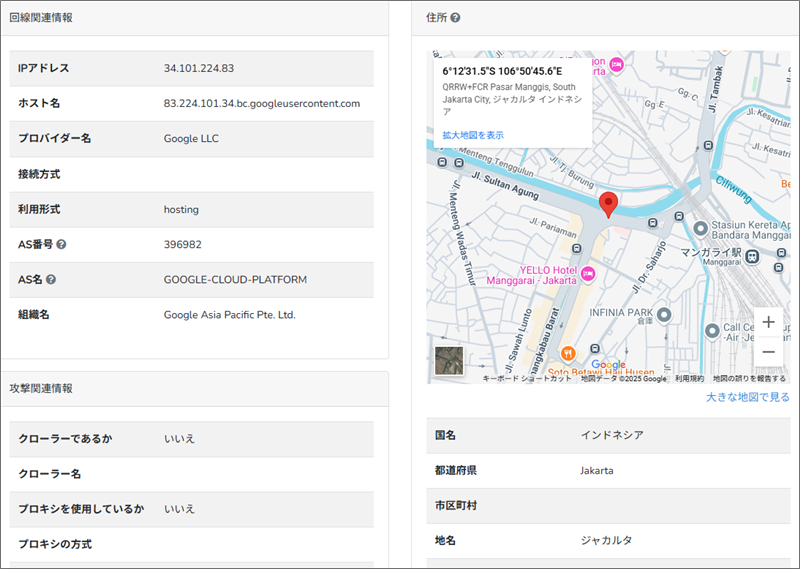Viewport: 800px width, 569px height.
Task: Click bus stop icon near Jl. Pariaman
Action: tap(577, 249)
